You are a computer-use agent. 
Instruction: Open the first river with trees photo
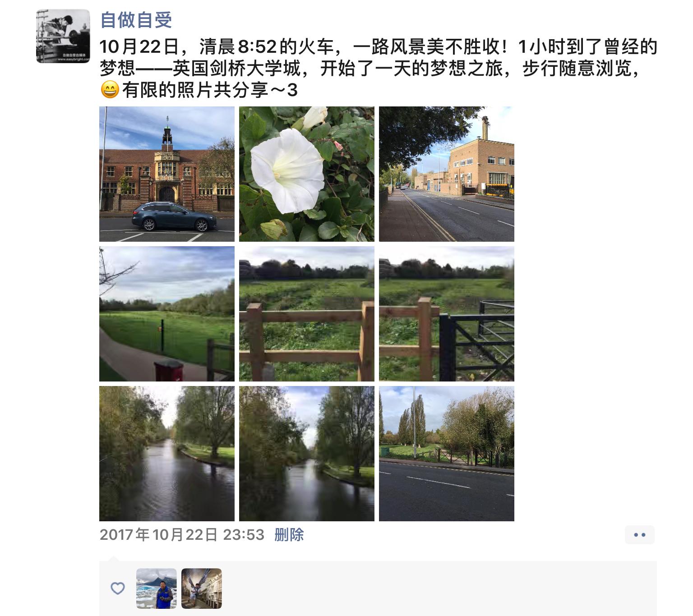[x=167, y=454]
